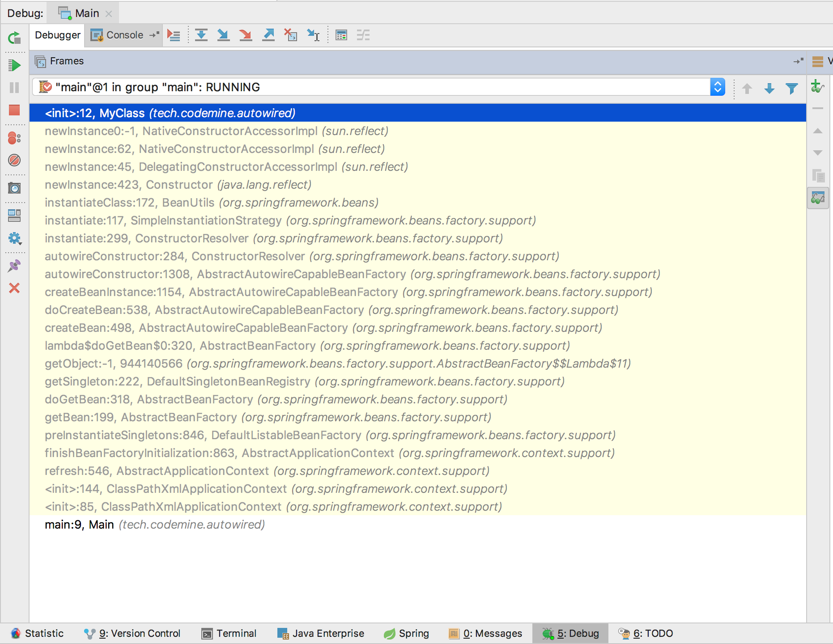The image size is (833, 644).
Task: Hide the Frames panel
Action: coord(799,61)
